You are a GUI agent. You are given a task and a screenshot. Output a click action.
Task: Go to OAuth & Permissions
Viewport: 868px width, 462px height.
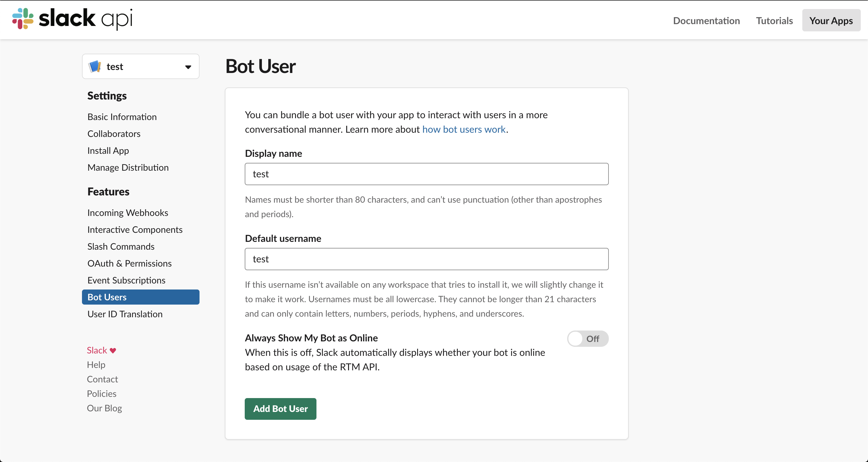(x=129, y=263)
